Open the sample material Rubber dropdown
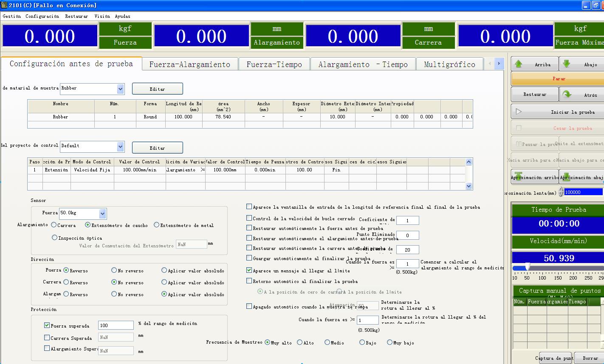This screenshot has height=364, width=604. pos(120,89)
